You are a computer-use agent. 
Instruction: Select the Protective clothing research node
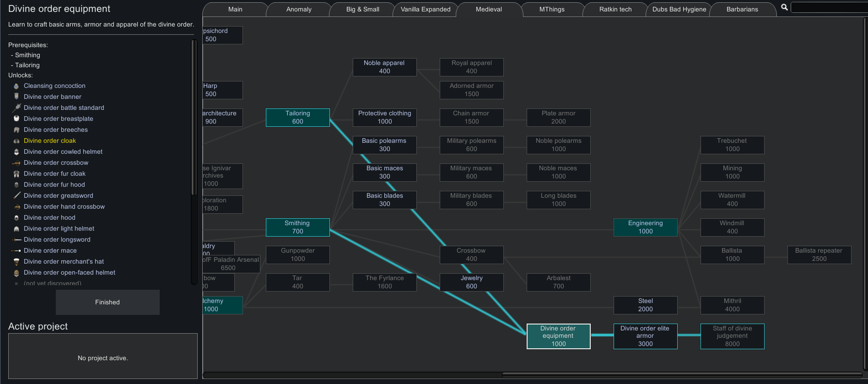385,118
